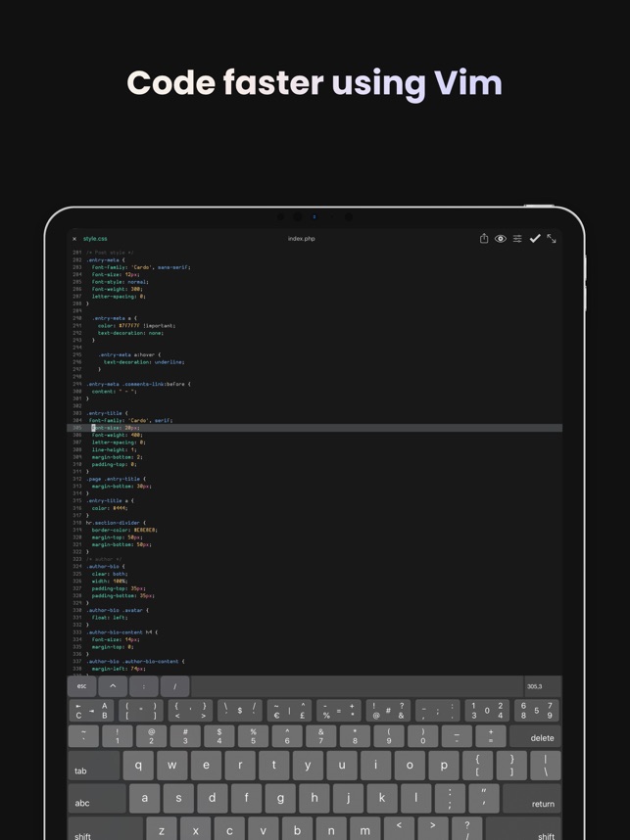This screenshot has width=630, height=840.
Task: Tap the * 8 key in the number row
Action: pos(355,736)
